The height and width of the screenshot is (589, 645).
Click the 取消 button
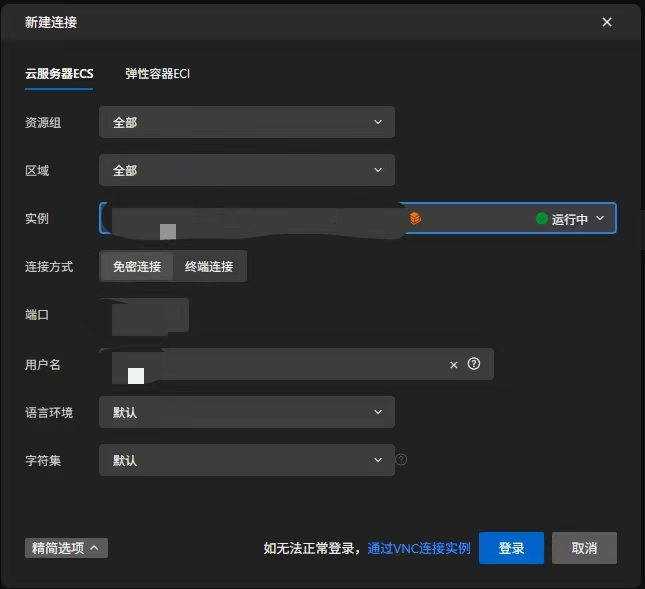(x=584, y=548)
